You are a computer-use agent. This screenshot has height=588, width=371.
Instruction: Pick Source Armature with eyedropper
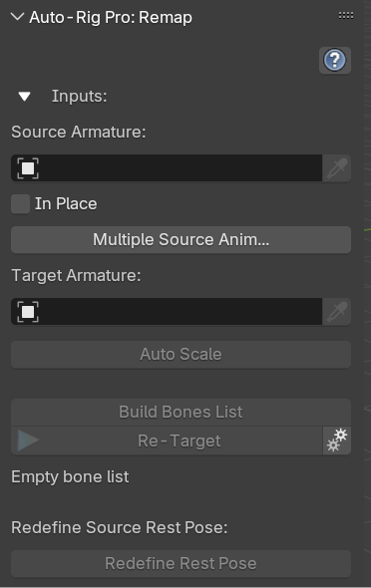[x=337, y=168]
